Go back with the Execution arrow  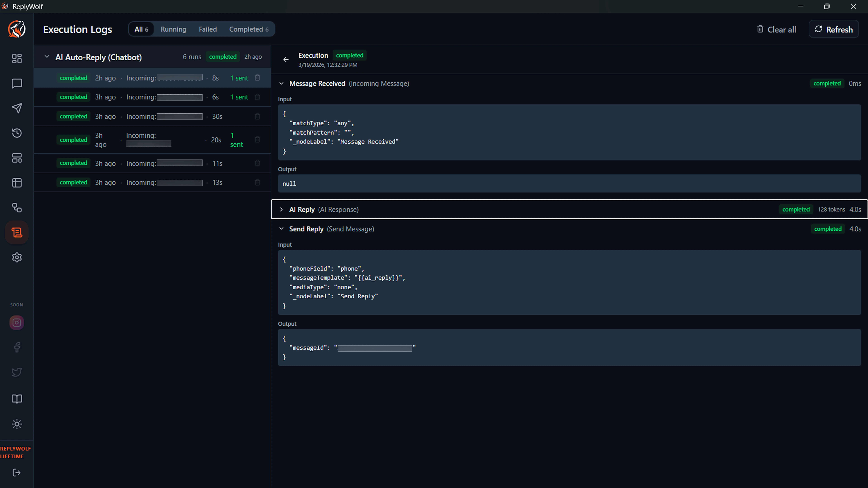coord(286,60)
